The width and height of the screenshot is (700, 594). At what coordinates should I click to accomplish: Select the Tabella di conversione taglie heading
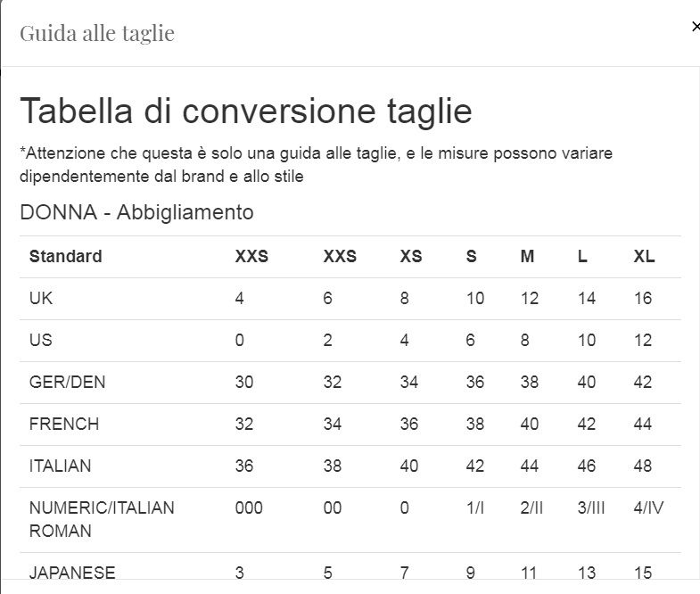click(x=246, y=111)
